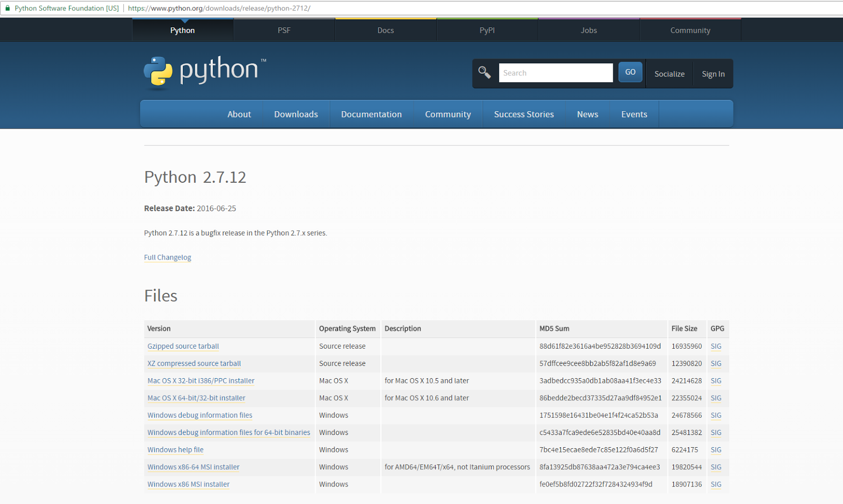Click the Sign In link
Screen dimensions: 843x504
pos(713,74)
